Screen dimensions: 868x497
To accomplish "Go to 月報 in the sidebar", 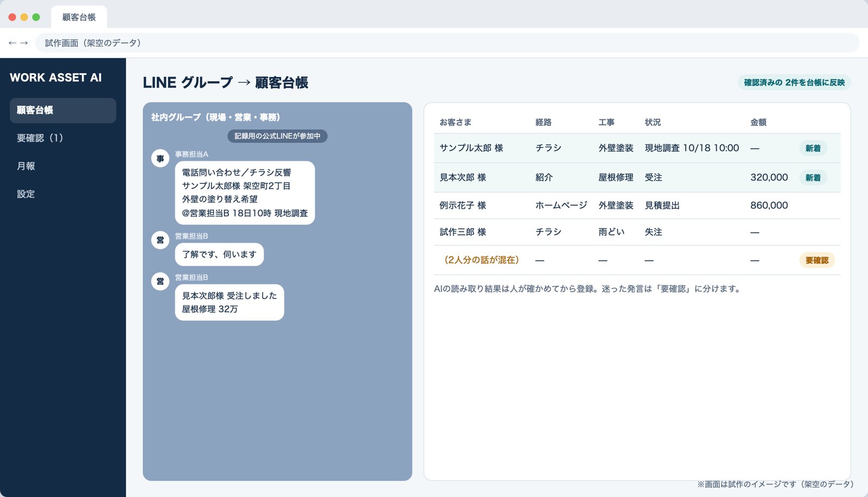I will [63, 166].
